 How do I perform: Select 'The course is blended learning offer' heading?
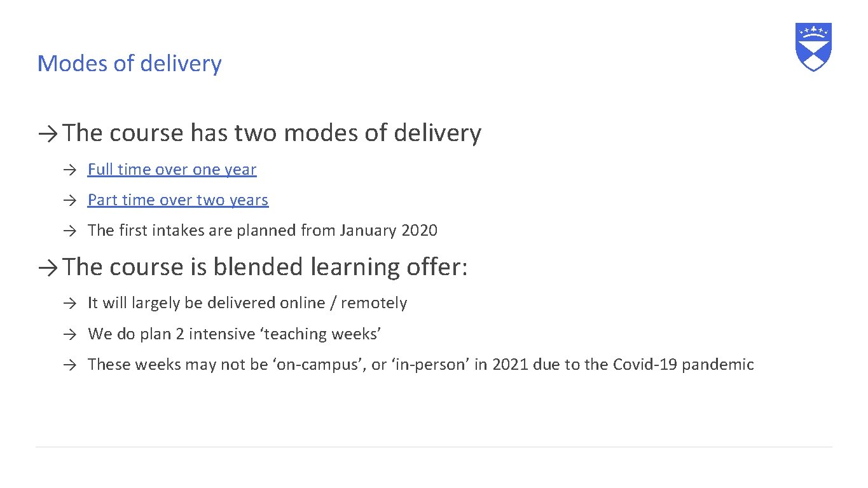pyautogui.click(x=265, y=267)
